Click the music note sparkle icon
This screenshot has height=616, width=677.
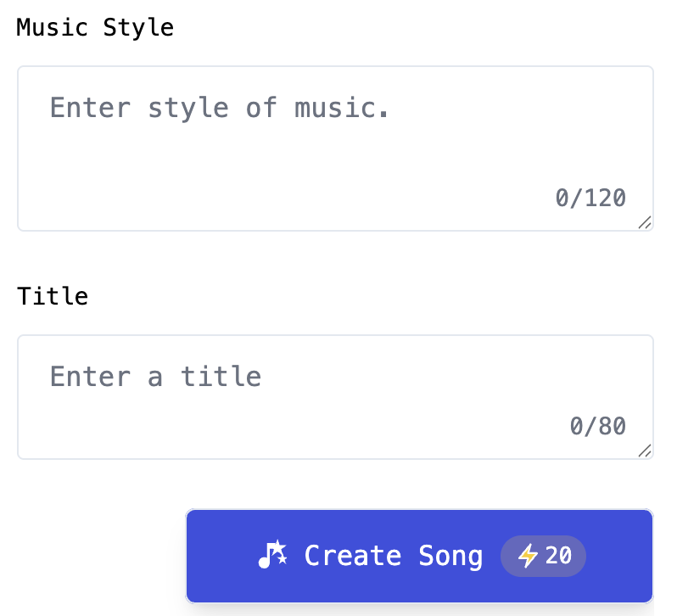[x=273, y=556]
